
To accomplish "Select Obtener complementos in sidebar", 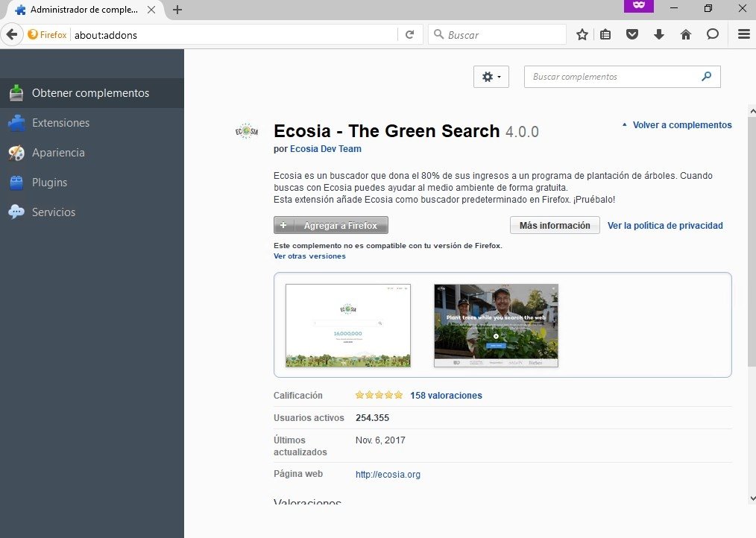I will point(92,93).
